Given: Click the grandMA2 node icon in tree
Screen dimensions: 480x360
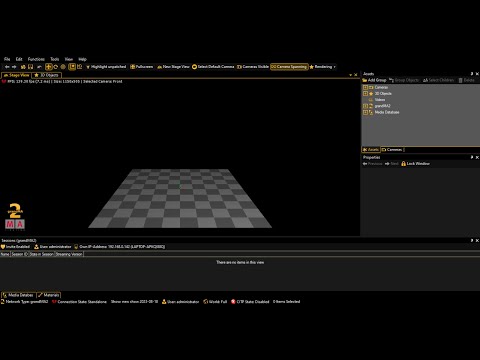Looking at the screenshot, I should coord(371,106).
